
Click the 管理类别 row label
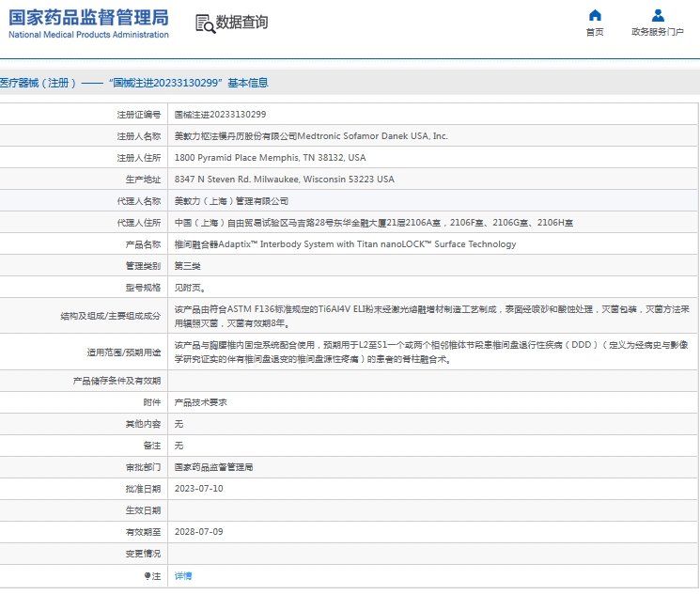[x=143, y=266]
